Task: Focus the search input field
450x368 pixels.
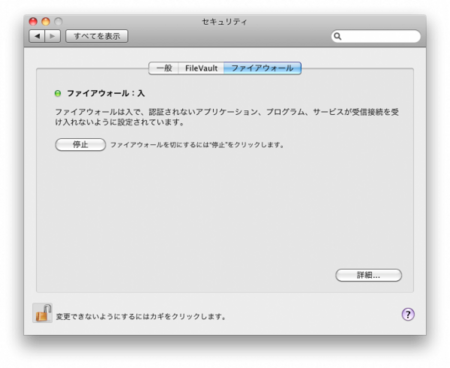Action: [376, 36]
